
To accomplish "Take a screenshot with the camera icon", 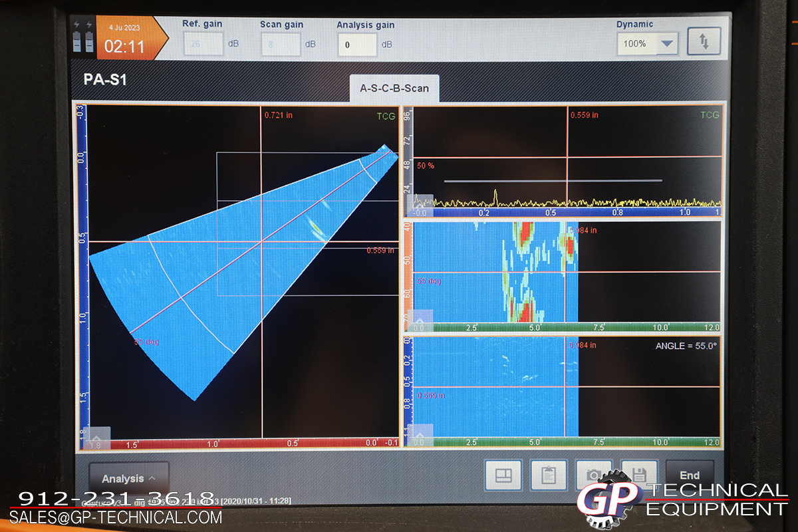I will pos(593,475).
